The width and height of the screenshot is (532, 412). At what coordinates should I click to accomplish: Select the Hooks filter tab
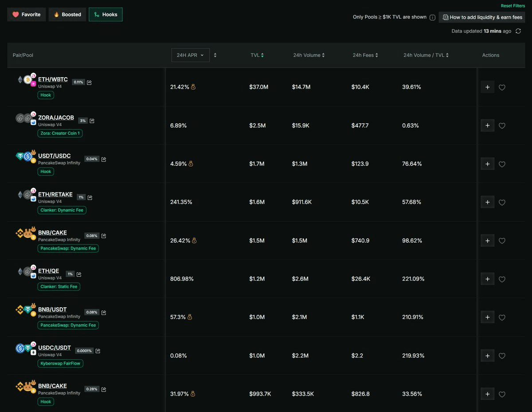coord(106,15)
